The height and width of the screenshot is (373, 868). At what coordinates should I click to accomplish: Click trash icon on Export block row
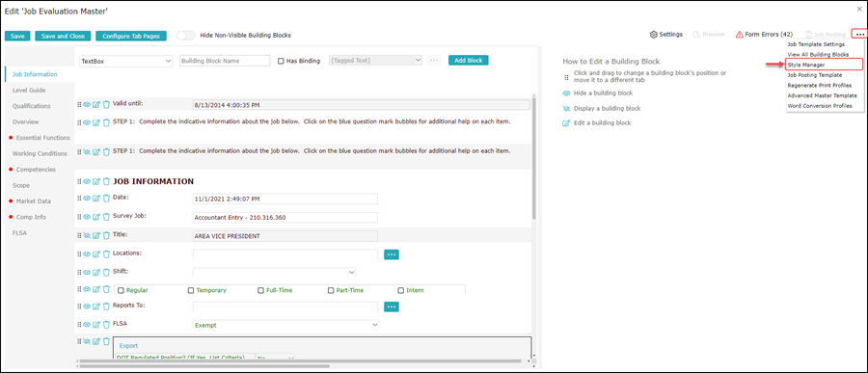click(106, 341)
